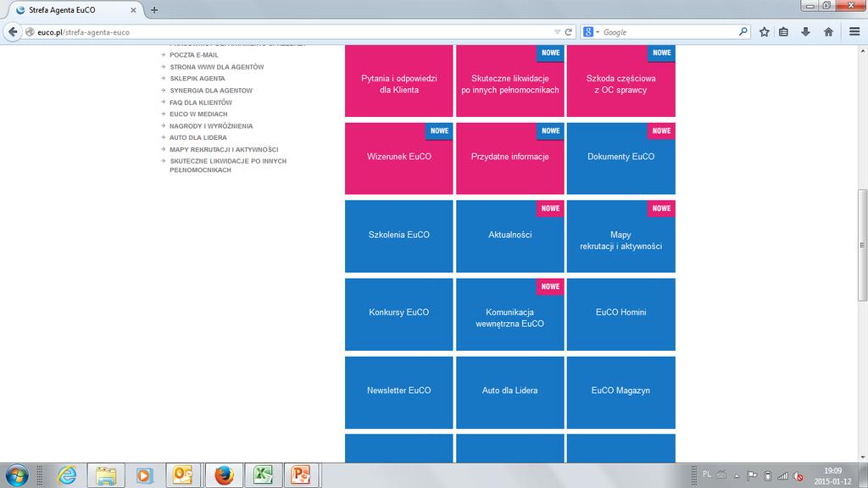Open Mapy Rekrutacji i Aktywności sidebar link
Image resolution: width=868 pixels, height=488 pixels.
tap(224, 149)
